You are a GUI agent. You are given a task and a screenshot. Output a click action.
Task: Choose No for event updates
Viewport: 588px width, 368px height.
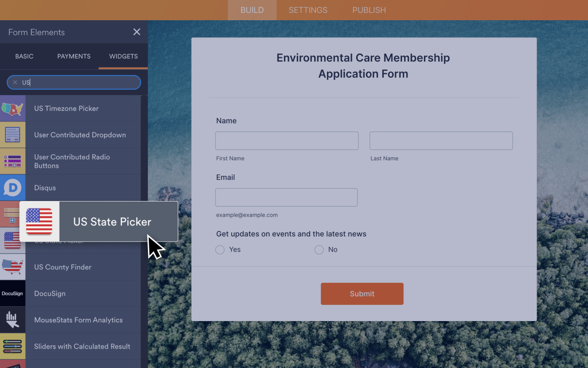coord(319,249)
